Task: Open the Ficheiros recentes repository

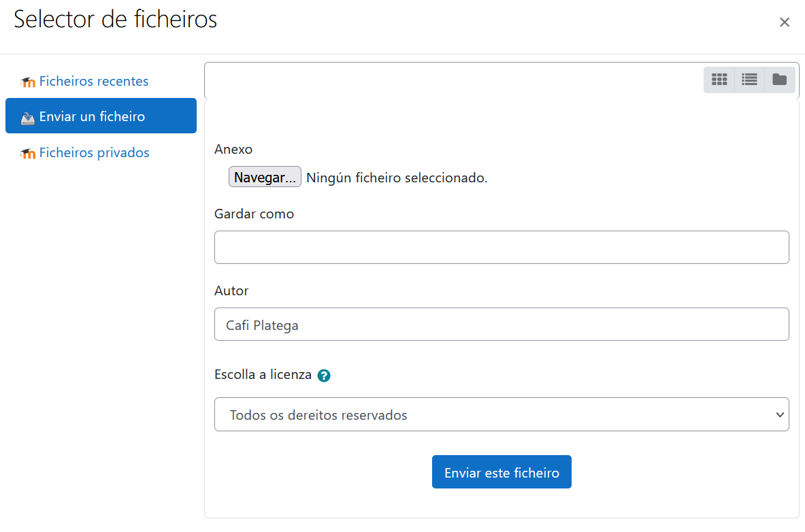Action: [93, 81]
